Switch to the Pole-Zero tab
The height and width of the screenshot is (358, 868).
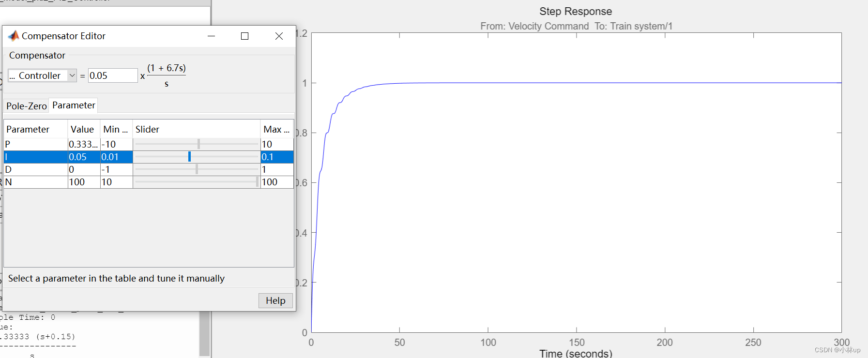27,106
